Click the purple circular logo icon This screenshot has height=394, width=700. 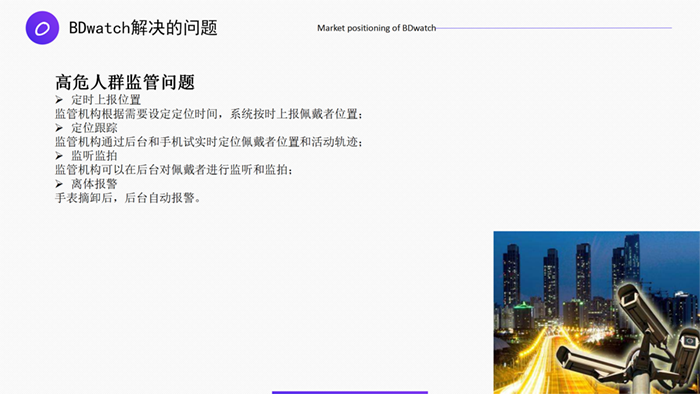[x=42, y=28]
